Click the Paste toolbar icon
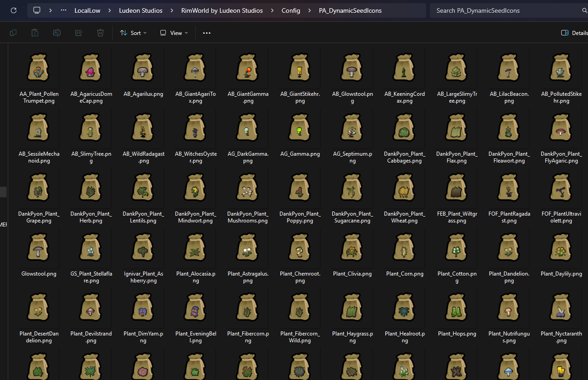Screen dimensions: 588x380 pyautogui.click(x=35, y=33)
